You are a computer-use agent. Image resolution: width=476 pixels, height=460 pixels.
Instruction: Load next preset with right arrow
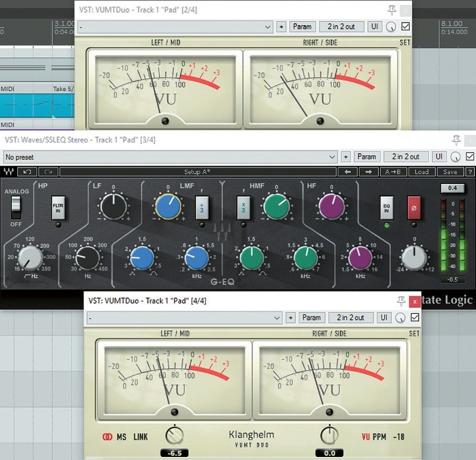(x=369, y=172)
